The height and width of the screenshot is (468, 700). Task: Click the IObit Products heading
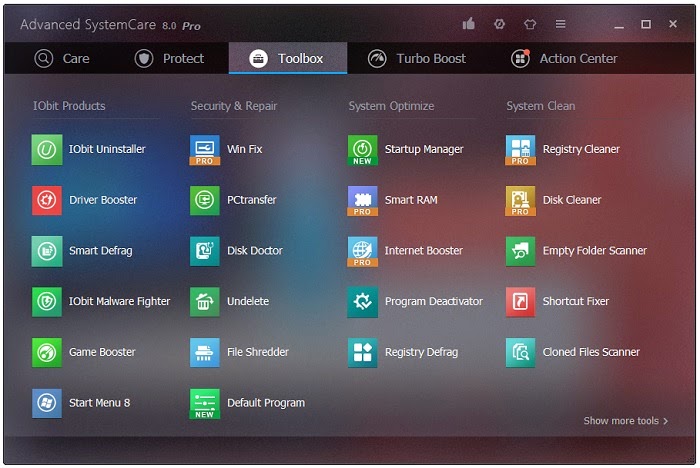[x=69, y=106]
